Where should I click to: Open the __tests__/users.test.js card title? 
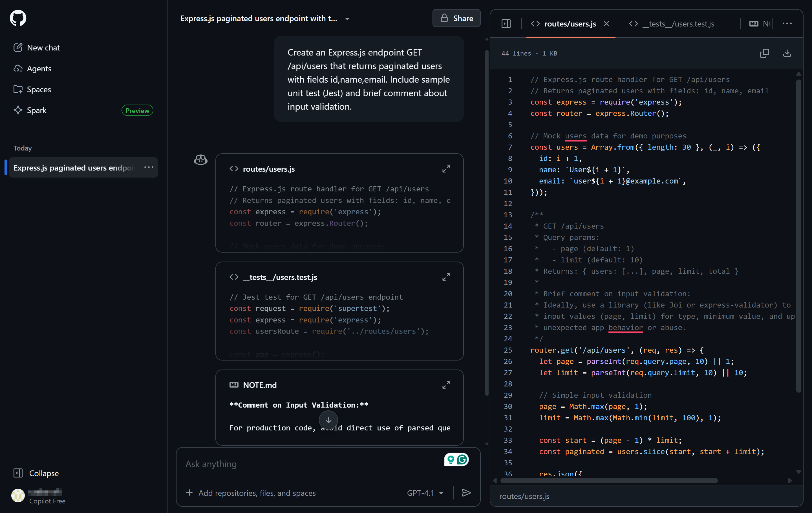(280, 277)
